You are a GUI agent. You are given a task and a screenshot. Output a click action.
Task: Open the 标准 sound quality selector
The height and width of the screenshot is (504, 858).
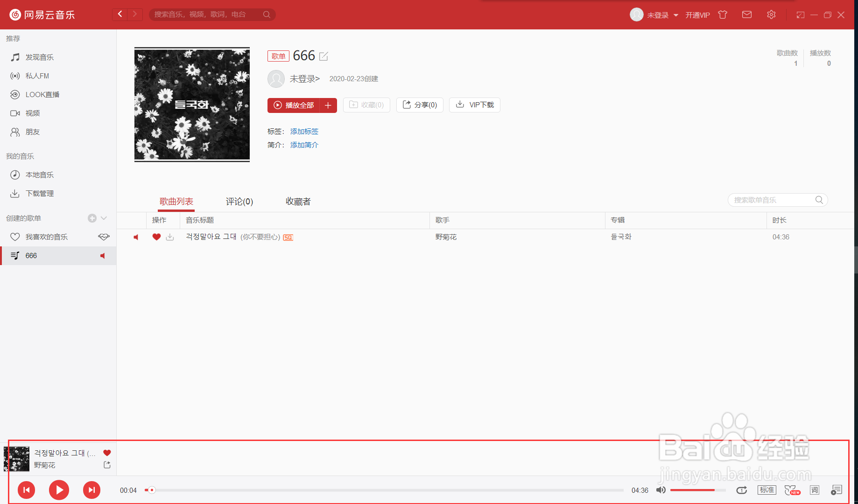(x=767, y=490)
